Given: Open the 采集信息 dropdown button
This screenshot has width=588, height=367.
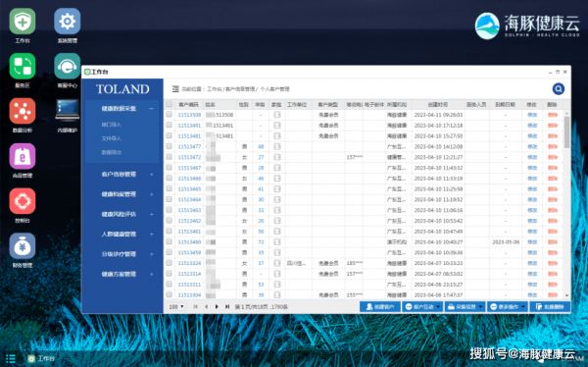Looking at the screenshot, I should 465,307.
